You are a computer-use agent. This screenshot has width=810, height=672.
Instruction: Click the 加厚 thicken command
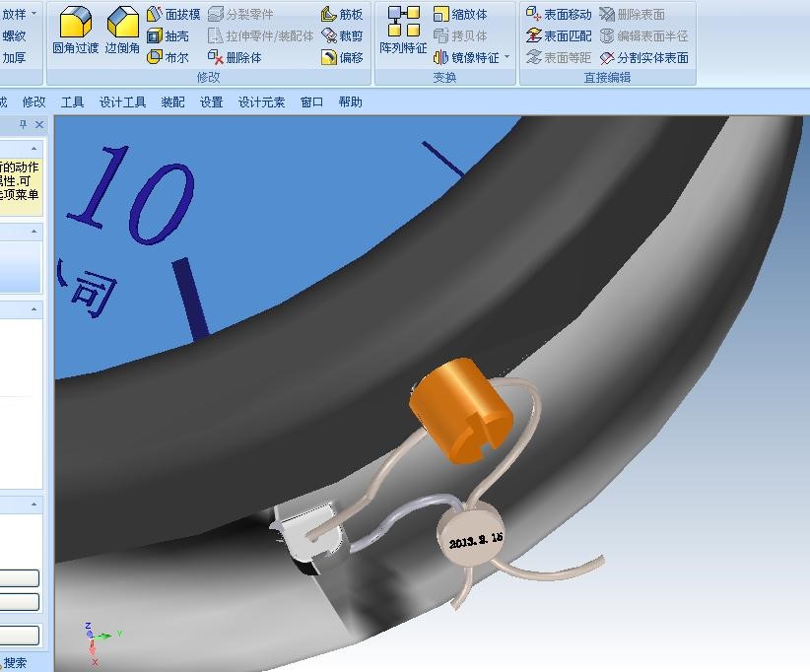pos(14,57)
